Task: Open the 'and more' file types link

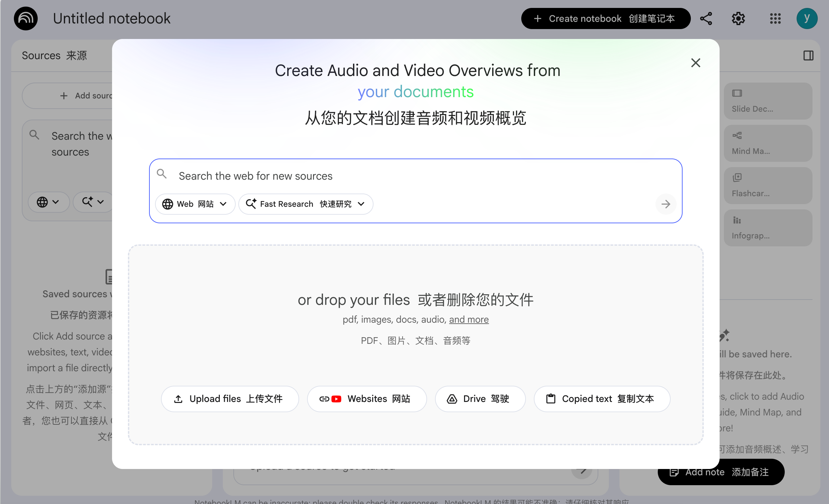Action: pyautogui.click(x=469, y=319)
